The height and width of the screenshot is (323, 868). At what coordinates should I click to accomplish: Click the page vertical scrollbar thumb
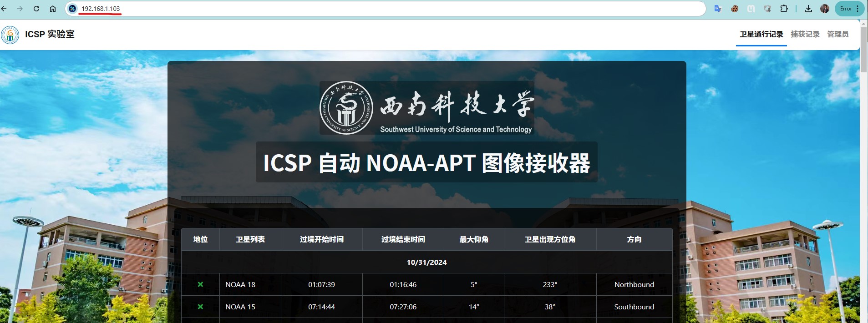point(864,49)
